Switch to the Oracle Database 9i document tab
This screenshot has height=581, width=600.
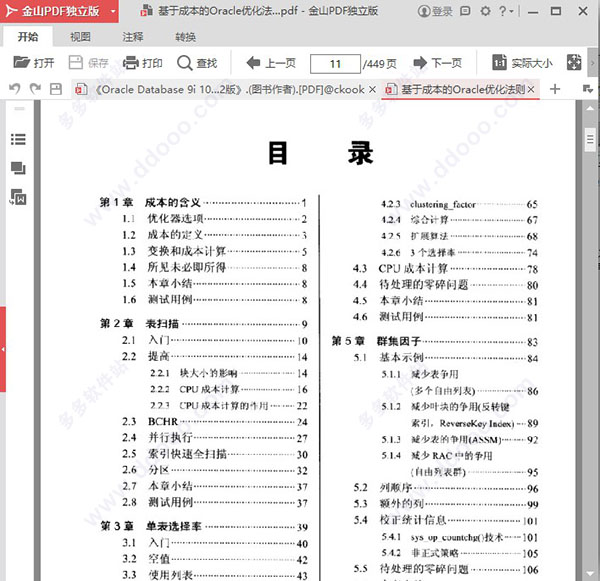[225, 90]
